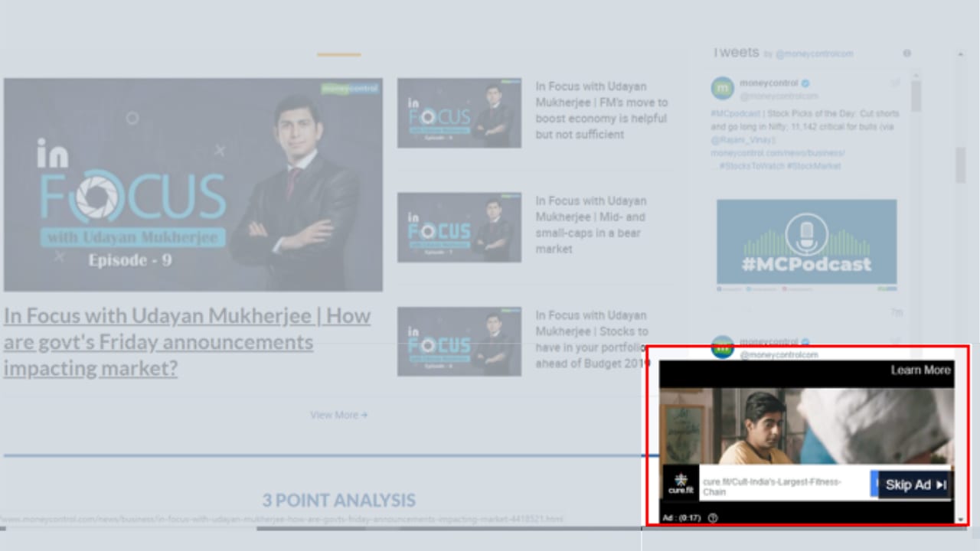Click the cure.fit logo in ad

click(680, 484)
